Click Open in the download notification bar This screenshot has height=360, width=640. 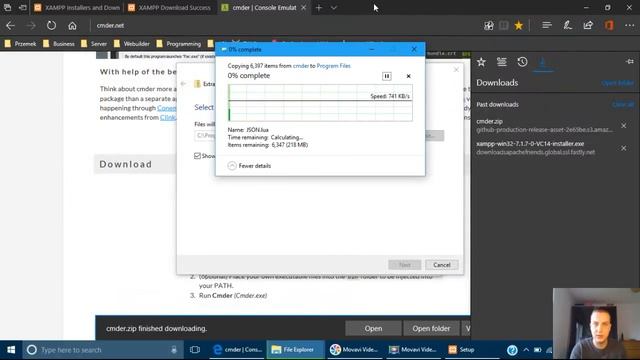click(373, 328)
